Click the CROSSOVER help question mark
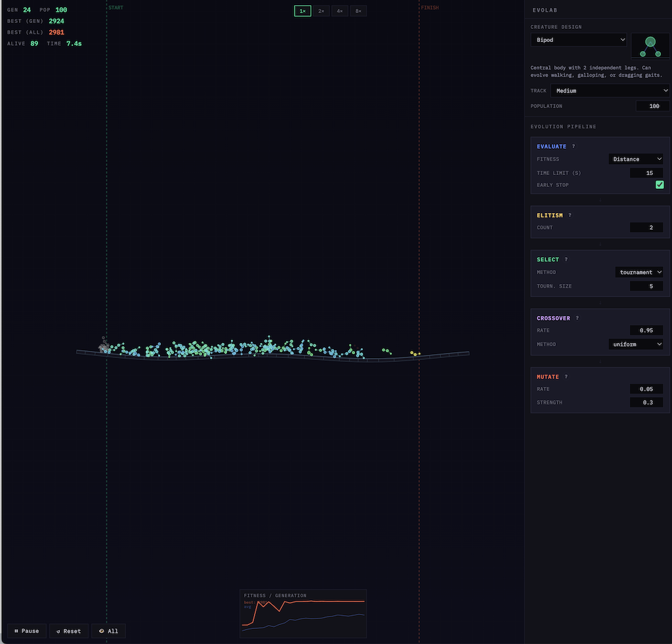The image size is (672, 644). pyautogui.click(x=577, y=318)
